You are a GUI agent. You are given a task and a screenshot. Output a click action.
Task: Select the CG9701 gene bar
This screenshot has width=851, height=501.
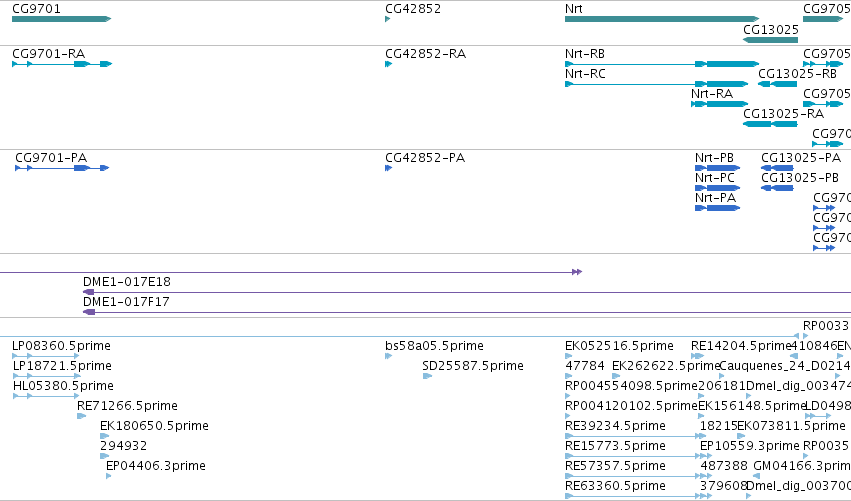(x=61, y=19)
